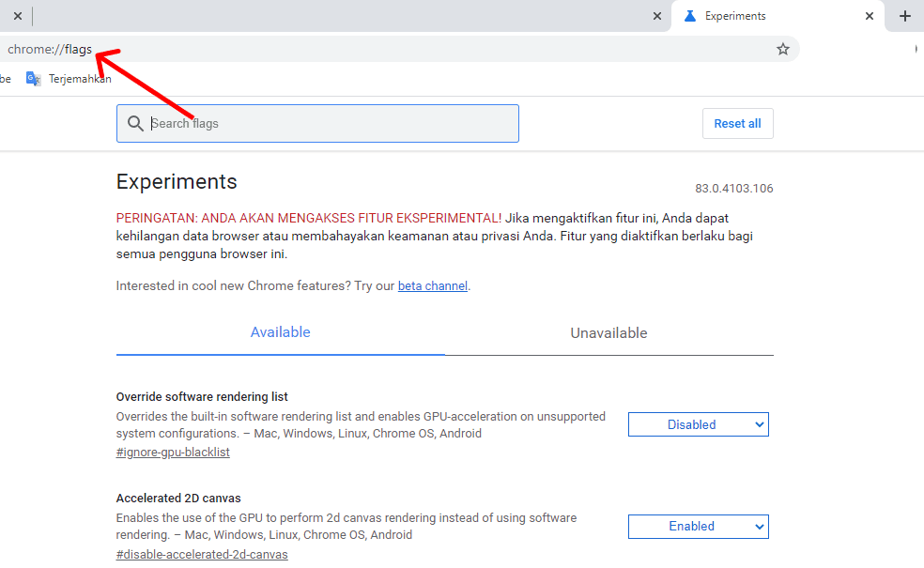Select the Available tab
This screenshot has height=568, width=924.
pyautogui.click(x=280, y=332)
